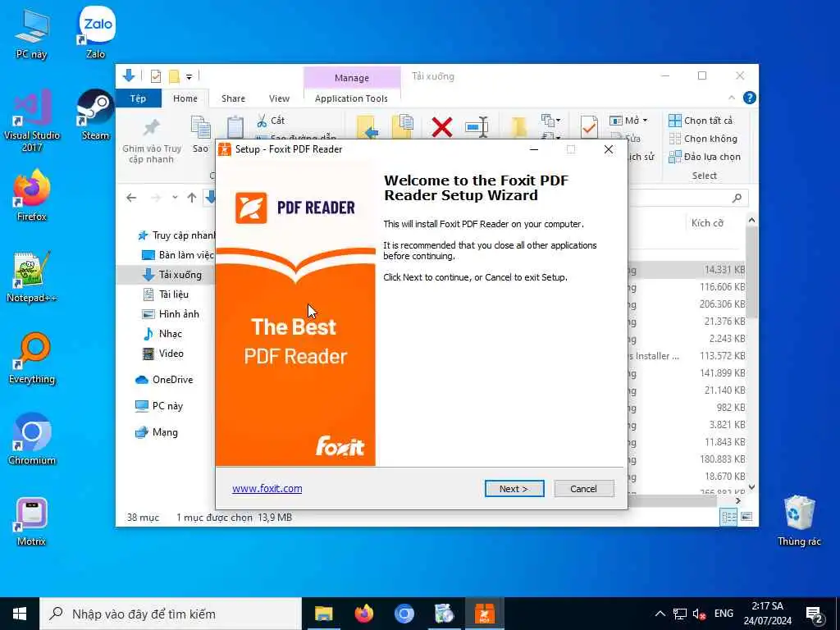Screen dimensions: 840x630
Task: Show hidden system tray icons
Action: [x=660, y=614]
